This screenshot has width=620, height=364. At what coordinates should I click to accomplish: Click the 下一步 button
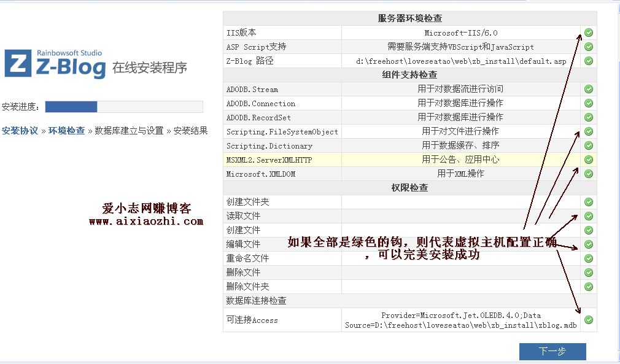[x=552, y=351]
